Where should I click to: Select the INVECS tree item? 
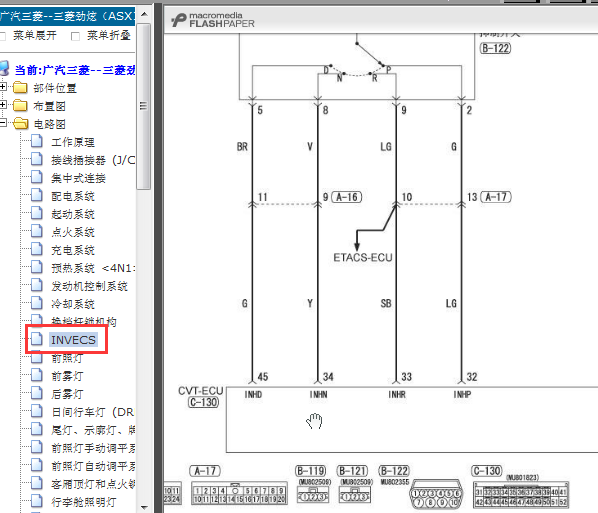[73, 339]
